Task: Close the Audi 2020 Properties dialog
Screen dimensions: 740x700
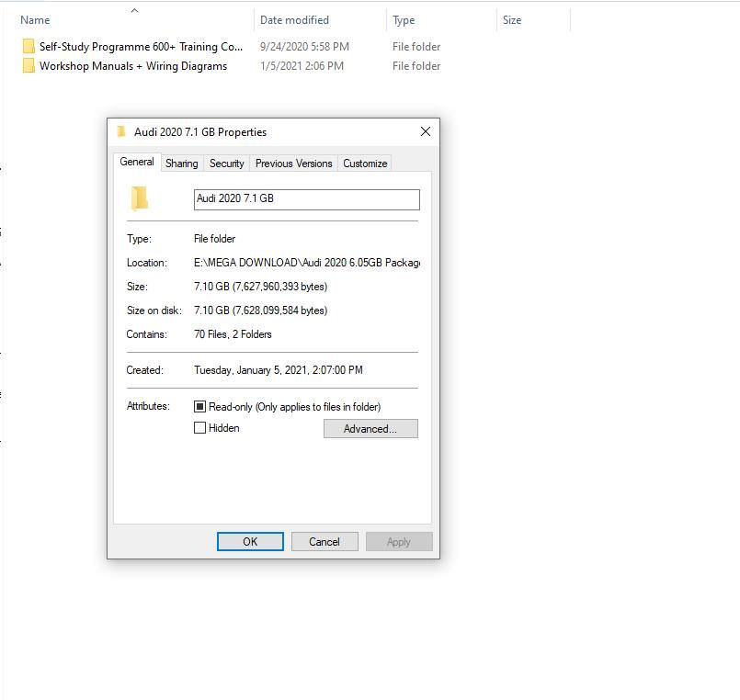Action: [x=426, y=131]
